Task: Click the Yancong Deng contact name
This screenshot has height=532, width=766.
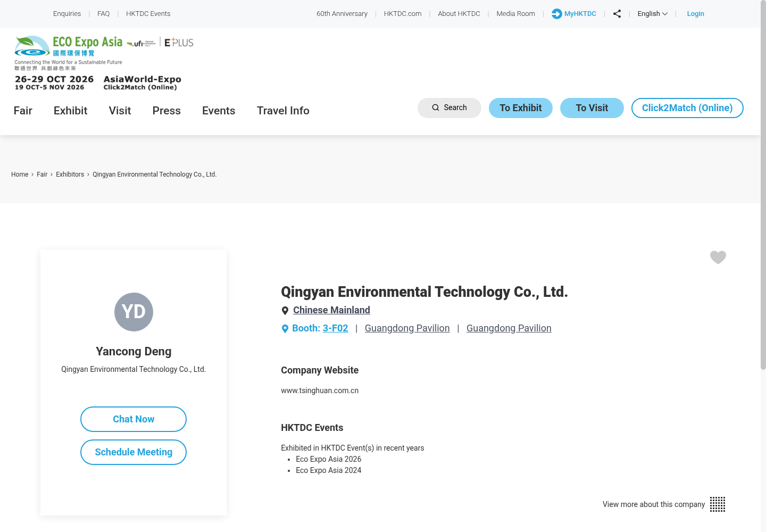Action: click(x=134, y=351)
